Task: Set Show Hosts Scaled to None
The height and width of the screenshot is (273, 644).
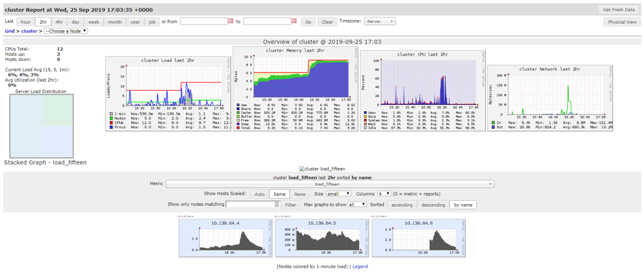Action: 300,194
